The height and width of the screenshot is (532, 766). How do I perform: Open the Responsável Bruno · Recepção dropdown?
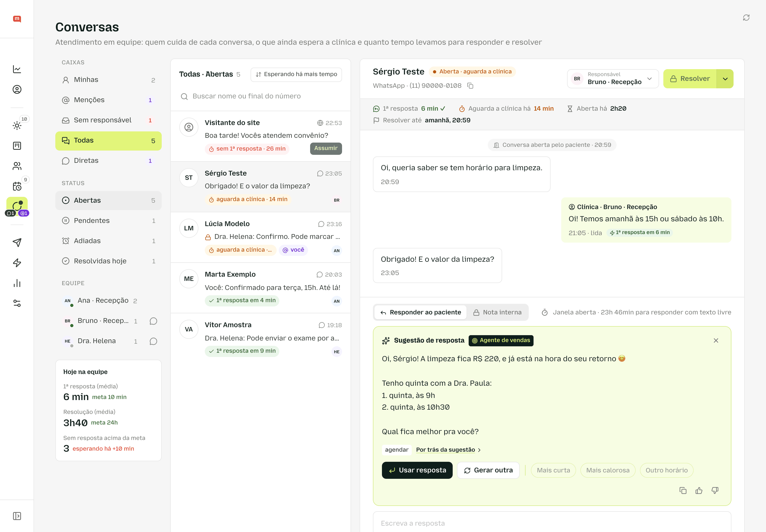613,79
